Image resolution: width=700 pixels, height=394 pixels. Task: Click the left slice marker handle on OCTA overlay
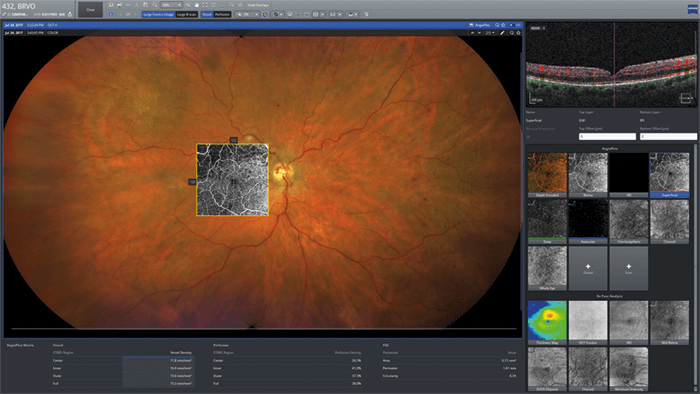pos(192,182)
